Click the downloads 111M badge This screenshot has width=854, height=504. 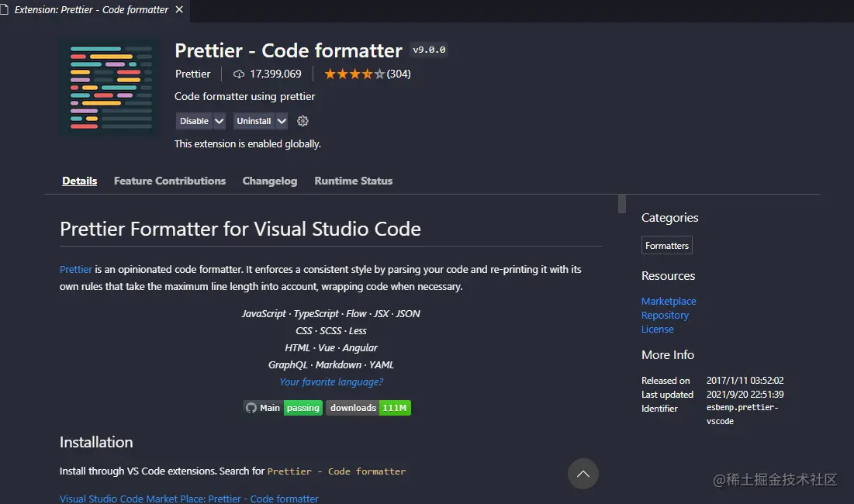368,408
